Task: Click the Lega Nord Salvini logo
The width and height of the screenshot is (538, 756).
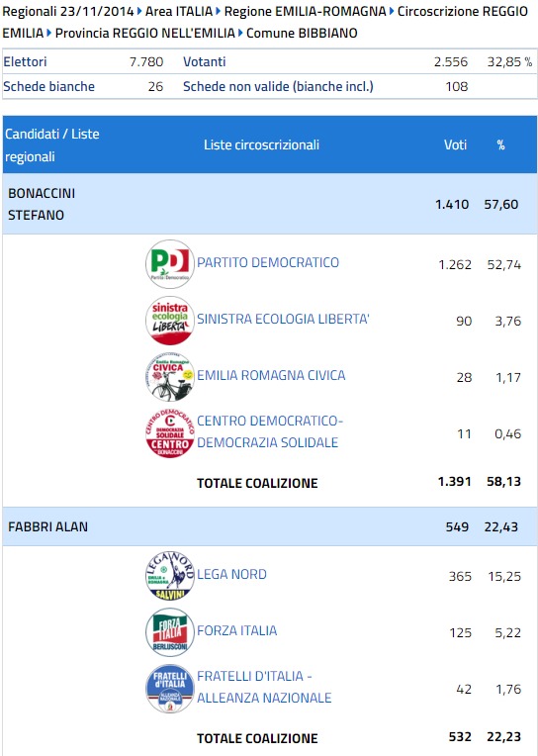Action: point(170,576)
